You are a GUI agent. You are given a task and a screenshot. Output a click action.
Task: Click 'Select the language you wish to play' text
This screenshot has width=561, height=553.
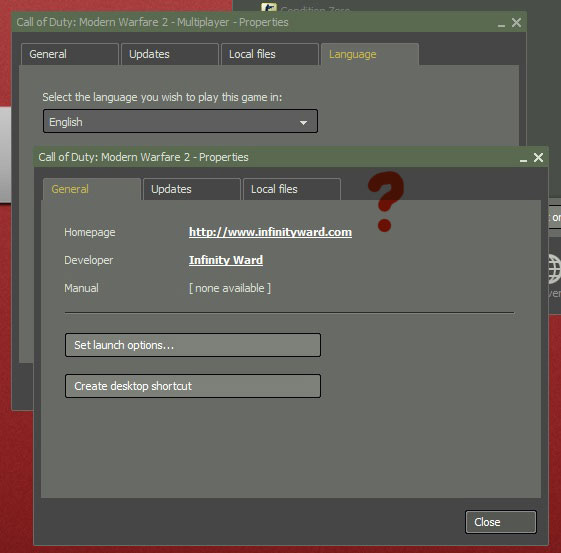point(162,97)
